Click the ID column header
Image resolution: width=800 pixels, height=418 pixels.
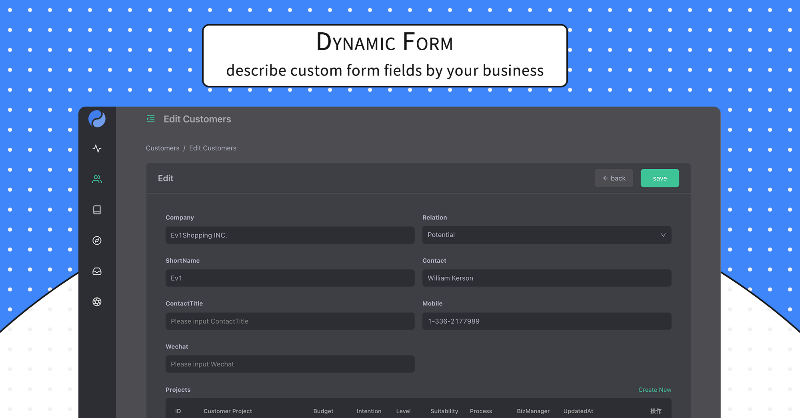pos(178,411)
